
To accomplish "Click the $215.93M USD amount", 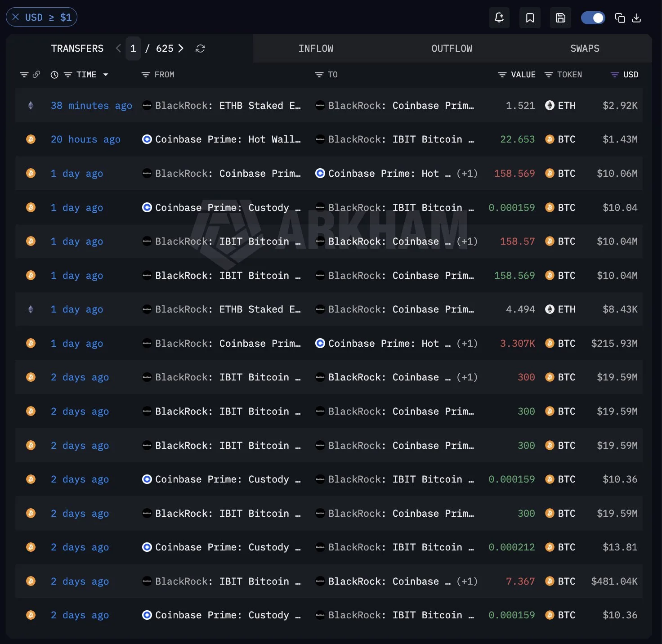I will pyautogui.click(x=614, y=344).
